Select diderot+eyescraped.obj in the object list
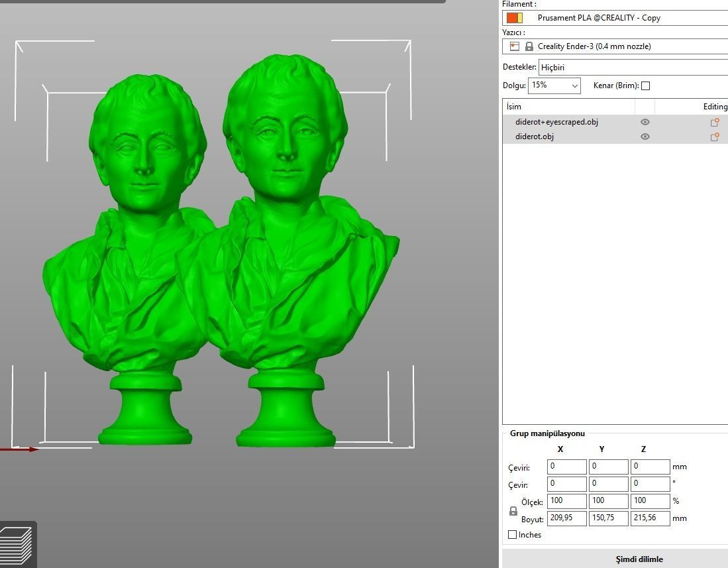Screen dimensions: 728x568 [556, 122]
